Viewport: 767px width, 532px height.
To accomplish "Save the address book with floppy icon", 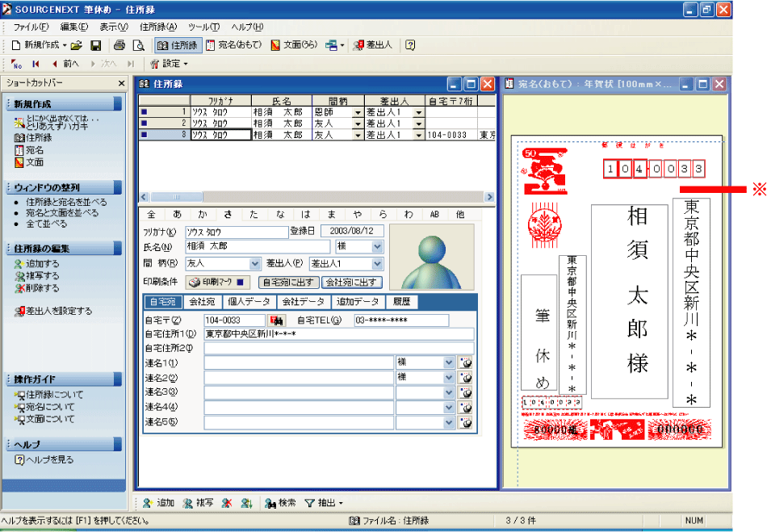I will (96, 45).
